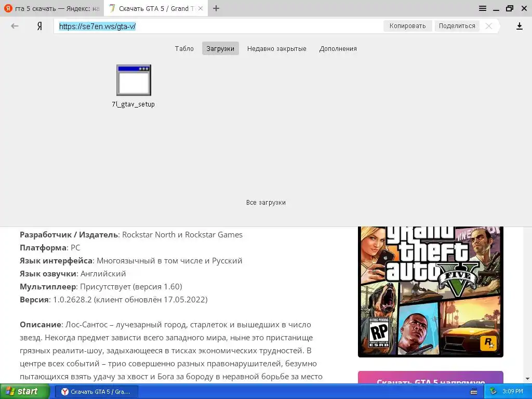Open the Табло section
The image size is (532, 399).
tap(184, 48)
